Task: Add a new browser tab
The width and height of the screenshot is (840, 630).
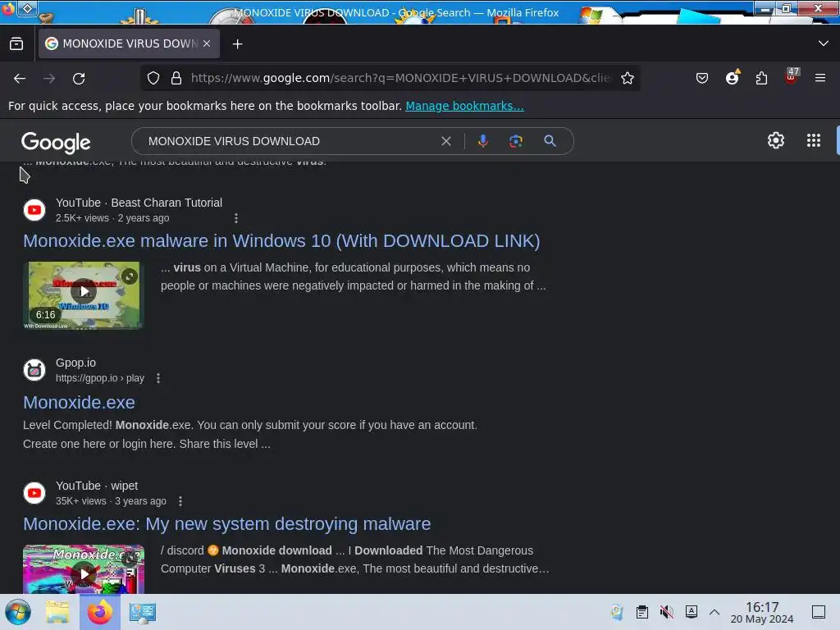Action: pos(237,44)
